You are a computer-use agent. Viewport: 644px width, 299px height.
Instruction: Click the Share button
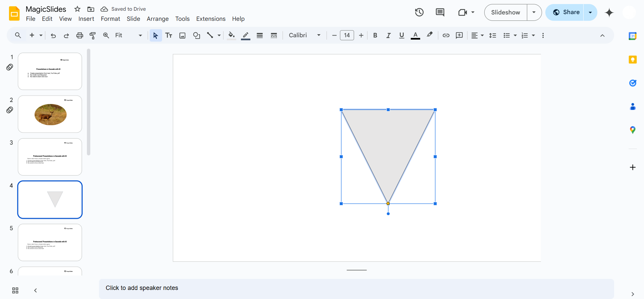click(x=566, y=12)
